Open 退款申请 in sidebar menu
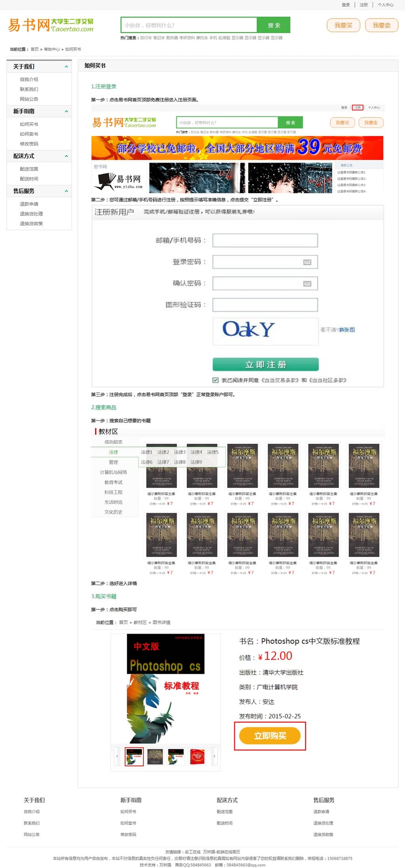The width and height of the screenshot is (405, 868). 29,204
